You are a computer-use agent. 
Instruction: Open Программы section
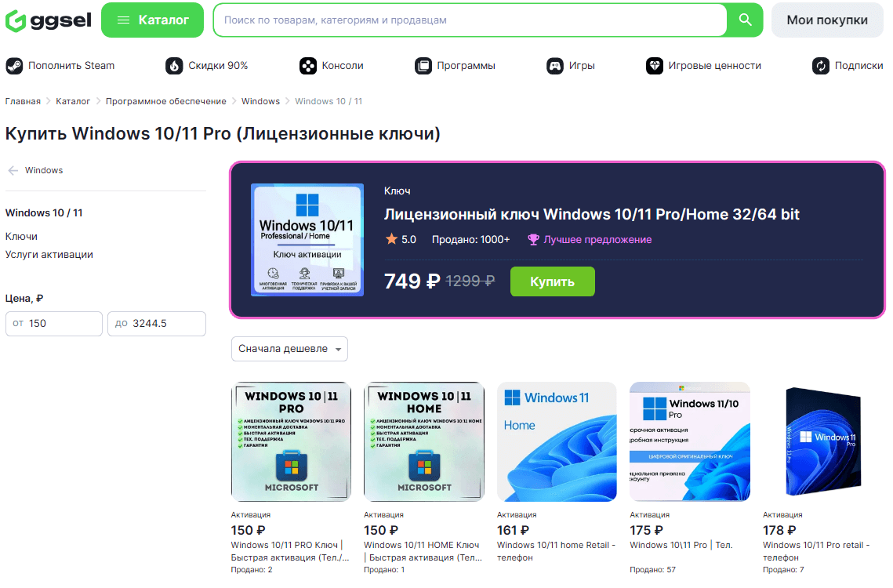[x=455, y=66]
